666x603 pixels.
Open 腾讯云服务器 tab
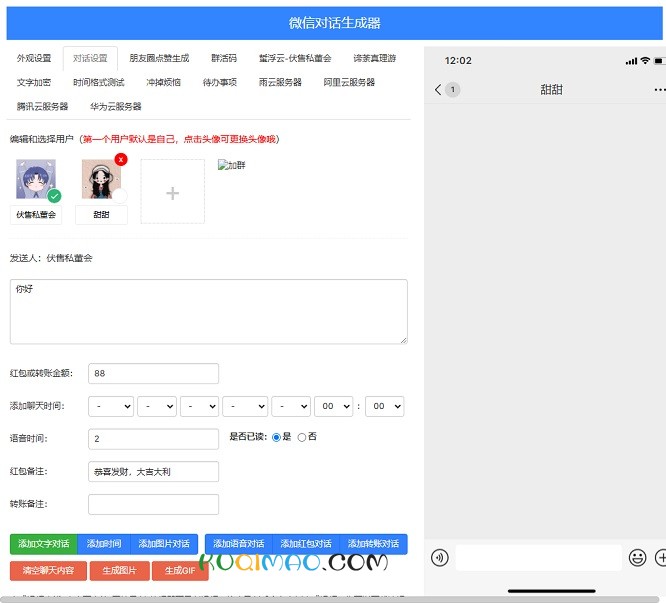[x=42, y=107]
